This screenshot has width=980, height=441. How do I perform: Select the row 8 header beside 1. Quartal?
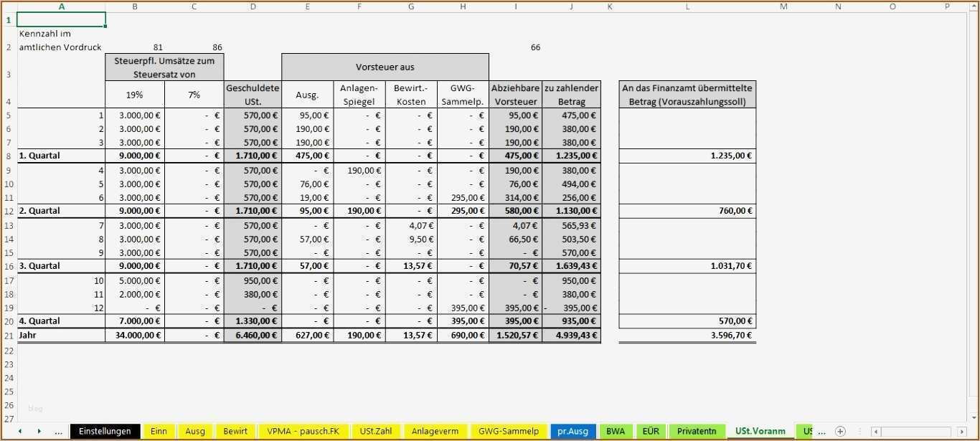point(9,155)
